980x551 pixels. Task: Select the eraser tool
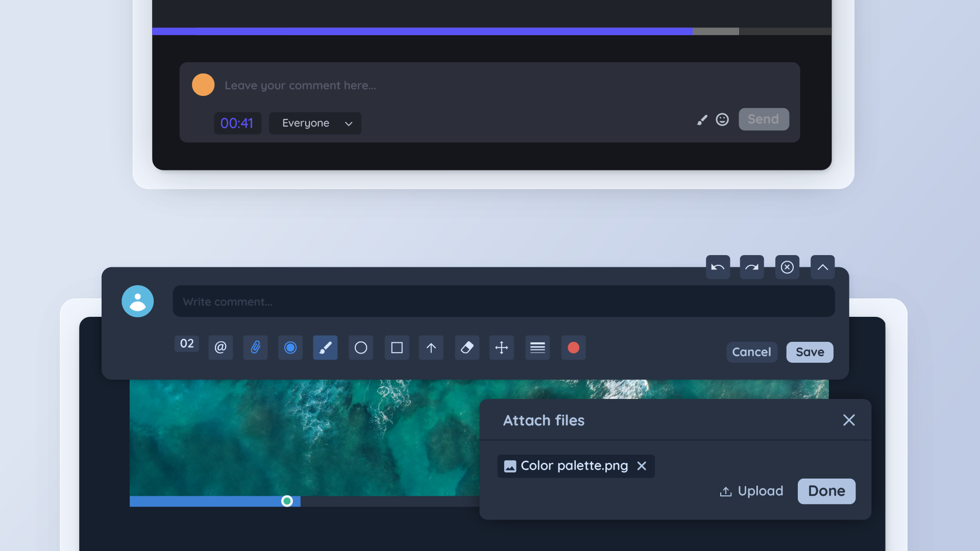click(x=467, y=348)
